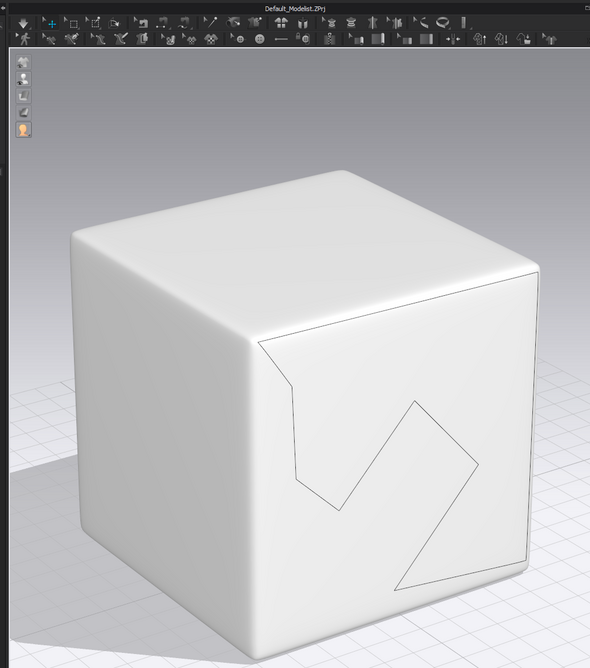Viewport: 590px width, 668px height.
Task: Expand the vertical bar tool's dropdown corner
Action: 471,29
